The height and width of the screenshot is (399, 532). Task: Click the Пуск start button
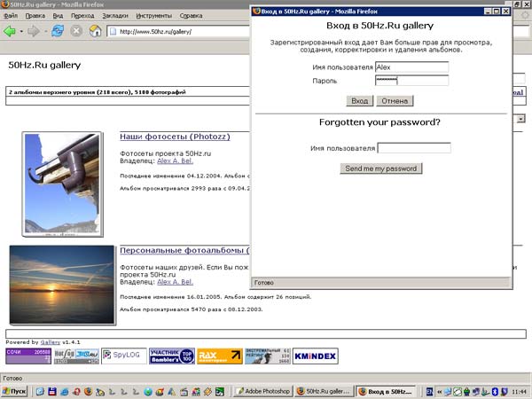(14, 392)
